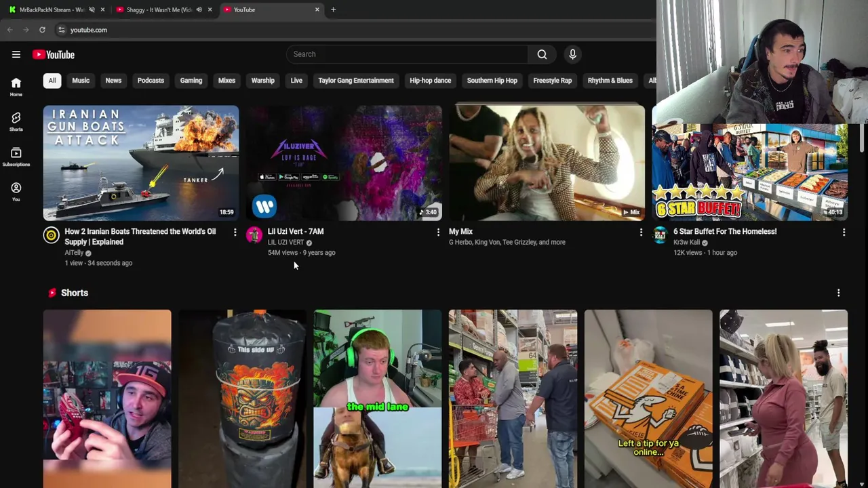Viewport: 868px width, 488px height.
Task: Open options for Iranian Boats video
Action: (235, 232)
